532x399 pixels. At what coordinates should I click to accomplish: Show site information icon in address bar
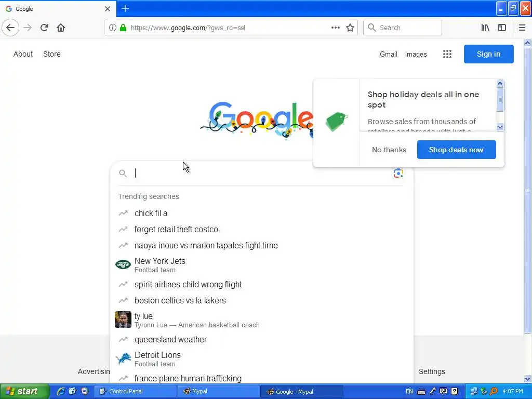point(113,28)
